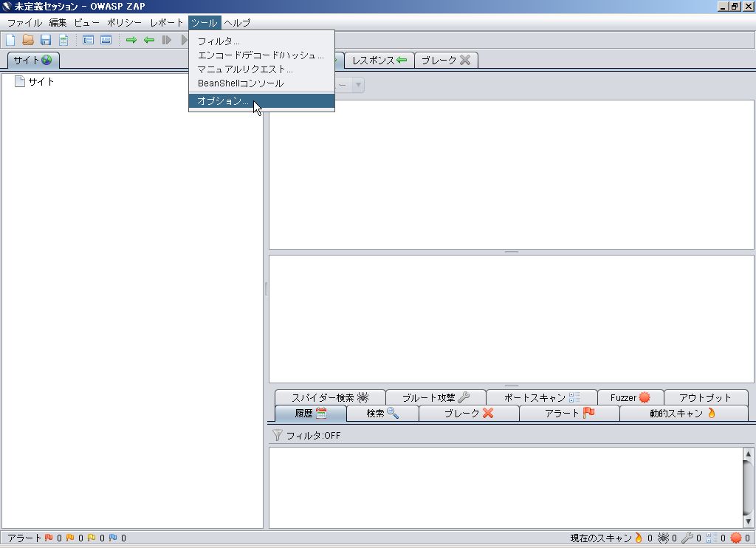This screenshot has width=756, height=548.
Task: Click the open session folder icon
Action: (28, 40)
